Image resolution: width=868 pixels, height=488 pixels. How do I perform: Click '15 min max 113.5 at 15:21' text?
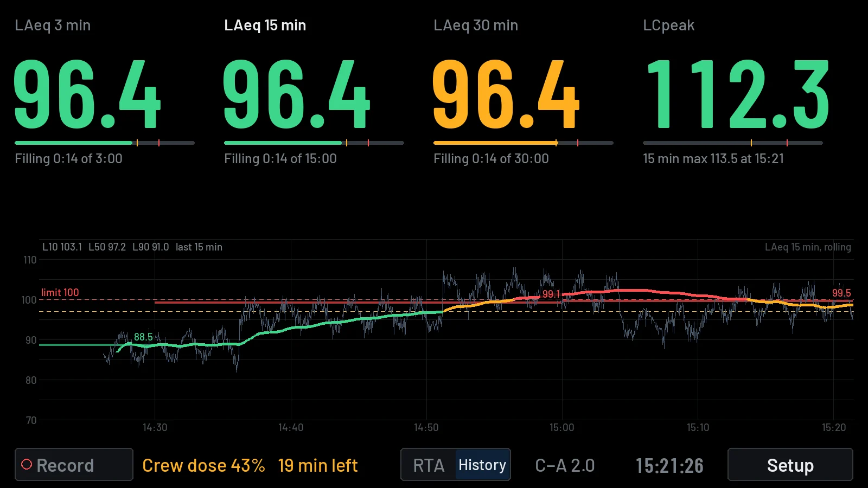click(713, 159)
